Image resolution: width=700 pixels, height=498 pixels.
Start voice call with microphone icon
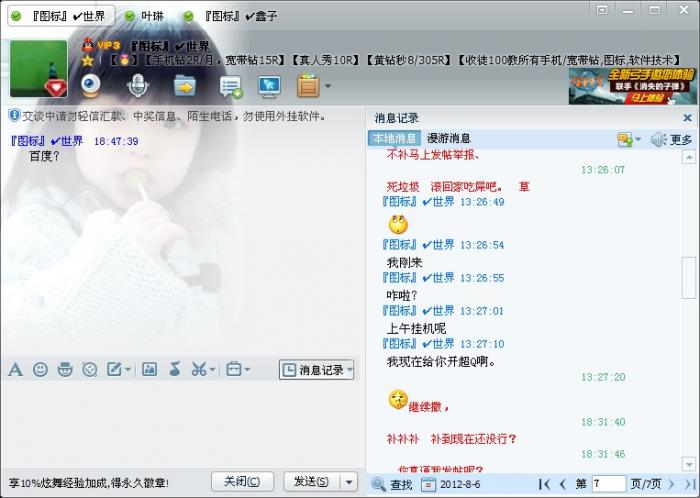138,85
